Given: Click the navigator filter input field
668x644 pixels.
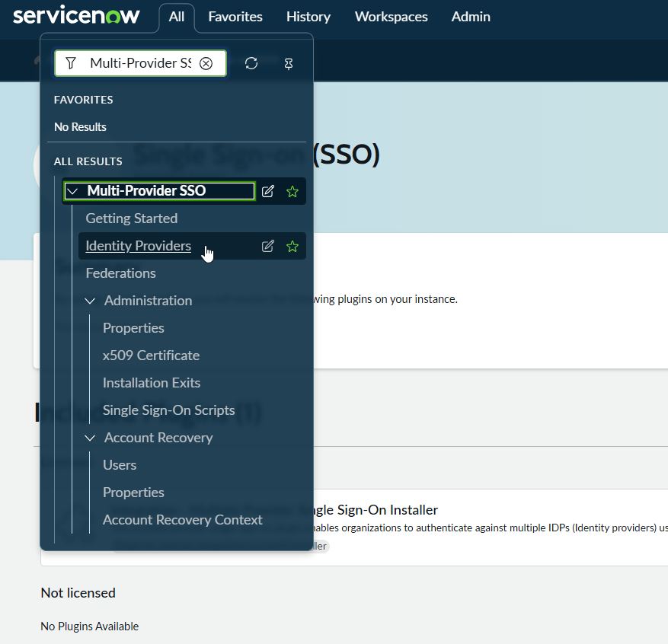Looking at the screenshot, I should click(x=140, y=63).
